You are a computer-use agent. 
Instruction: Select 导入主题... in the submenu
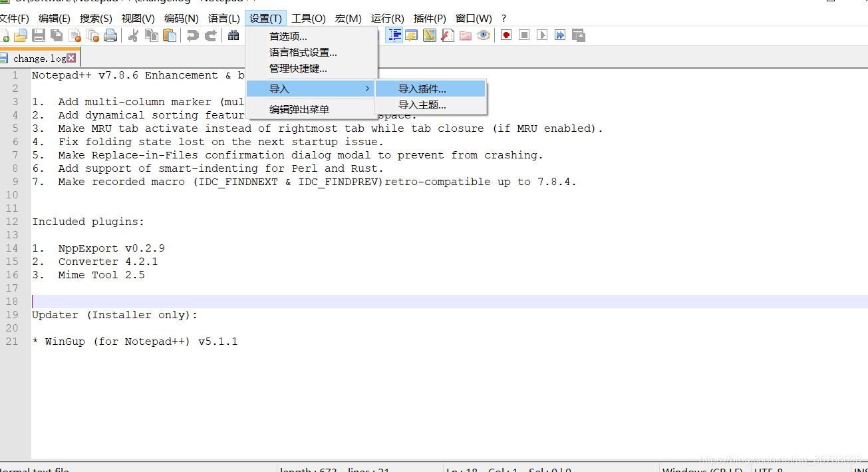[x=430, y=105]
